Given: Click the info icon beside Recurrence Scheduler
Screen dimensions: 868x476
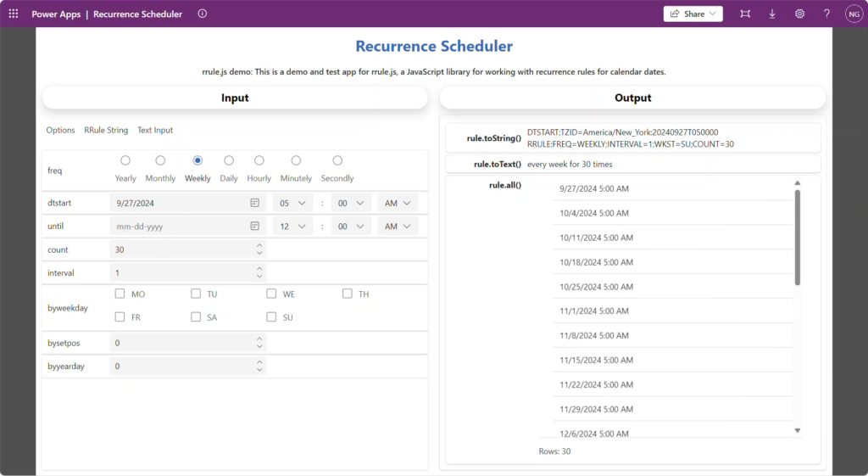Looking at the screenshot, I should [203, 14].
